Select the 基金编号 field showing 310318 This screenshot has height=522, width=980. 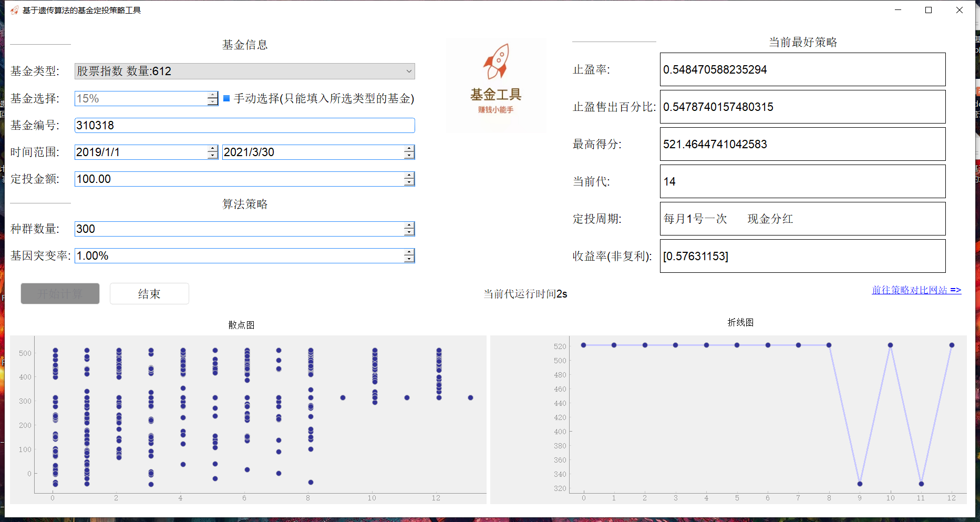(244, 125)
